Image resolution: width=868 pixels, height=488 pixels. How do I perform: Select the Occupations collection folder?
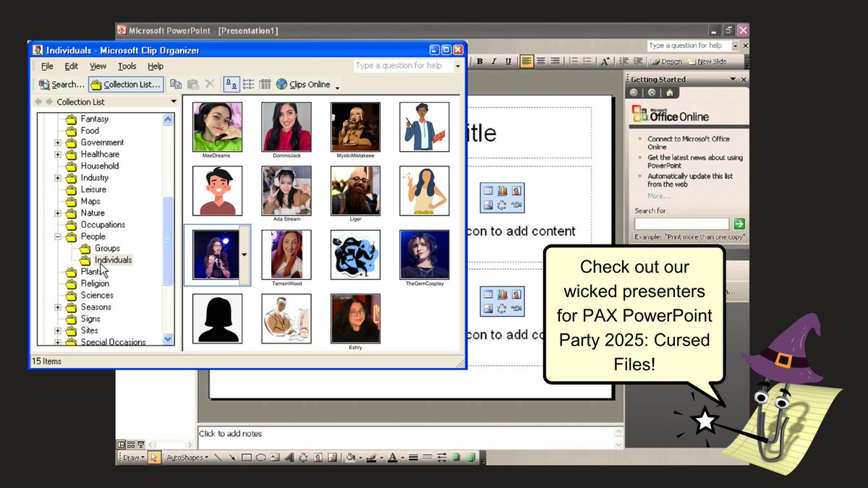(95, 225)
